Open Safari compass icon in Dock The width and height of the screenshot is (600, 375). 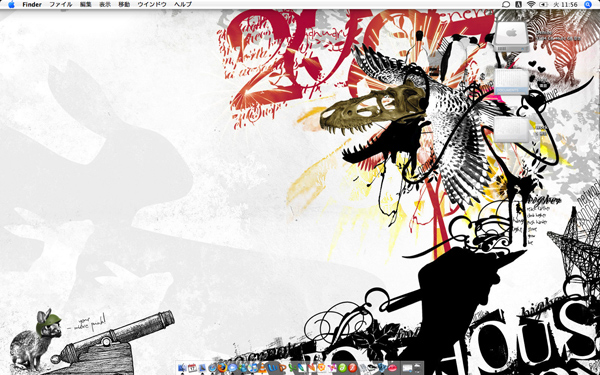(212, 368)
